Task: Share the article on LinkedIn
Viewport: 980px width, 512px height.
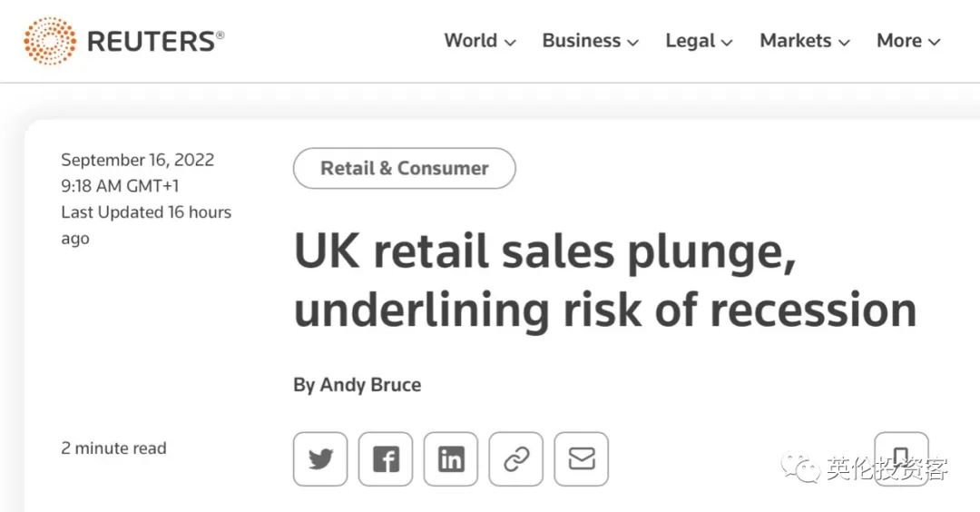Action: (x=451, y=459)
